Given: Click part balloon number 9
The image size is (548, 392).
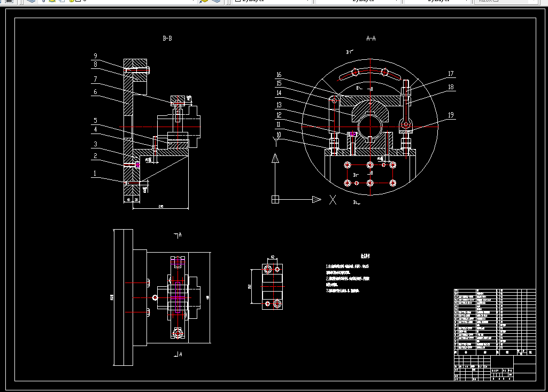Looking at the screenshot, I should click(95, 56).
